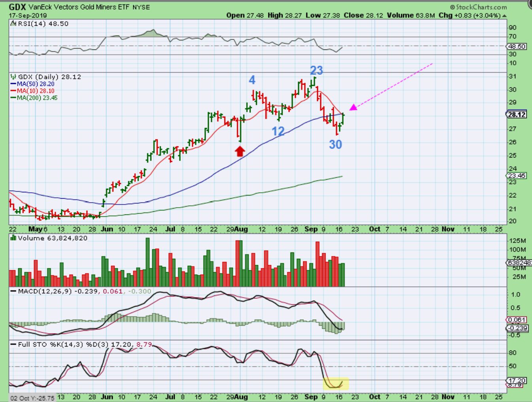Click the MA(200) 23.45 legend text

coord(37,98)
